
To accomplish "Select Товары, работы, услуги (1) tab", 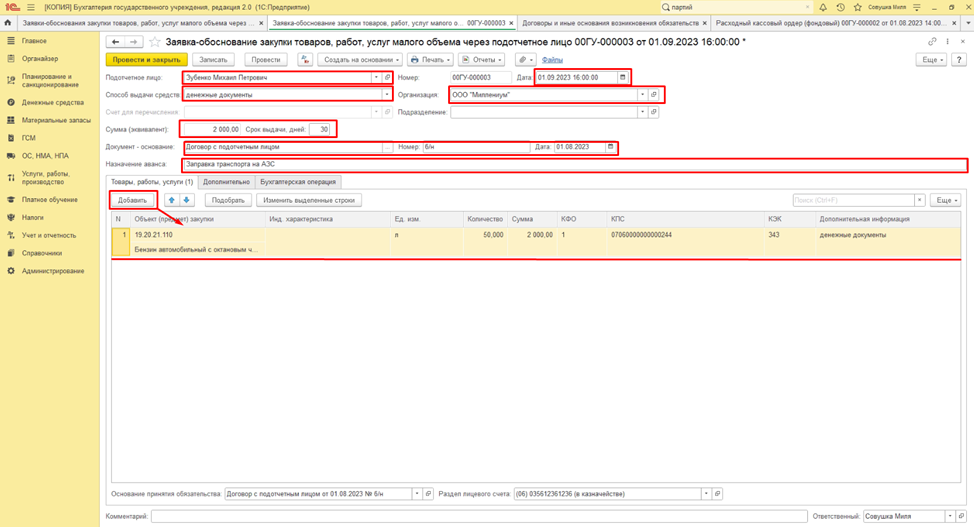I will pos(152,182).
